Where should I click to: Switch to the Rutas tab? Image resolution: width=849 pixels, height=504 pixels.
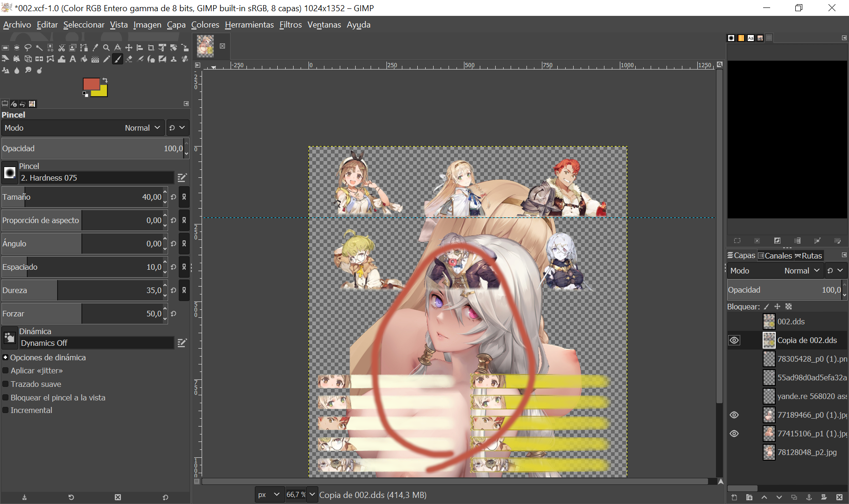coord(808,256)
